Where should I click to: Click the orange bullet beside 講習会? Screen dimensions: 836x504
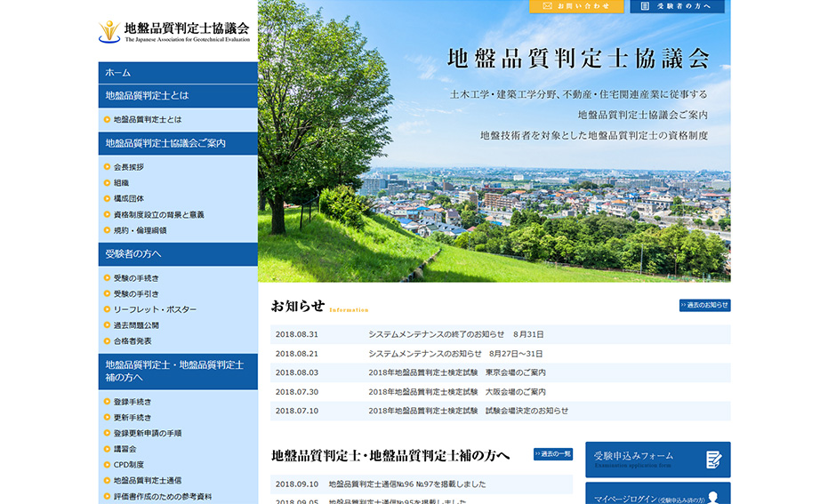click(x=107, y=449)
